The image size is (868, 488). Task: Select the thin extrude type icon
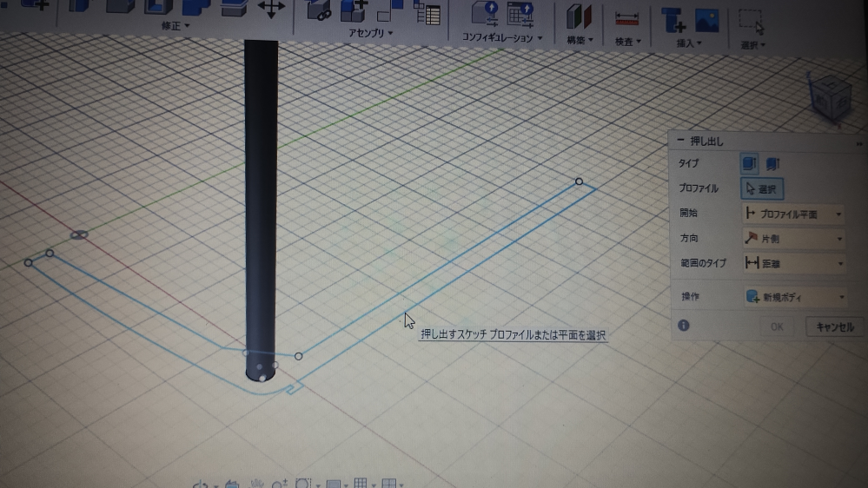(x=772, y=162)
